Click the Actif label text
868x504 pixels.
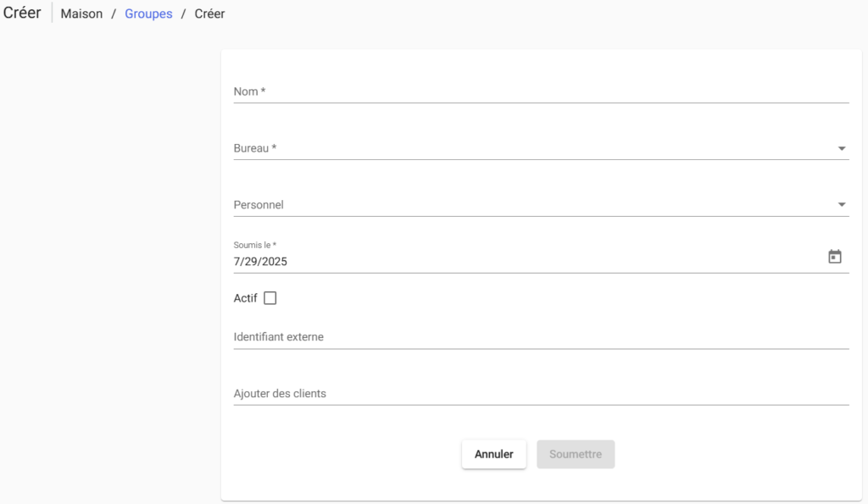pos(245,298)
